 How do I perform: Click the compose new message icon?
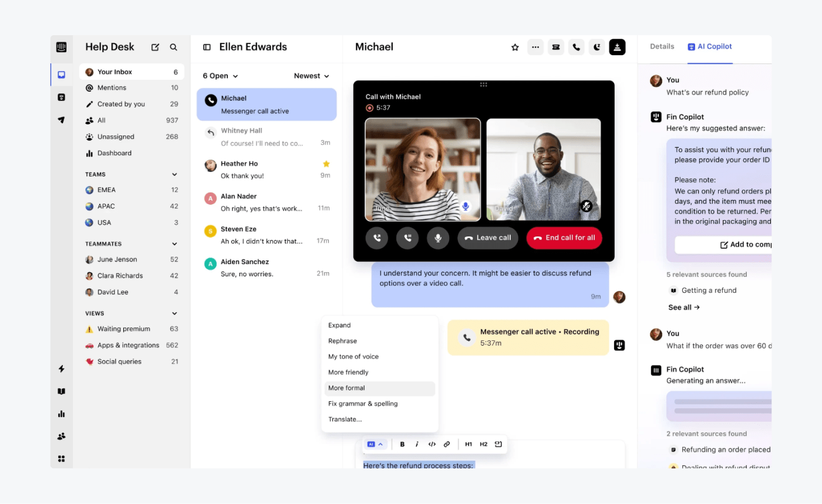click(x=155, y=47)
